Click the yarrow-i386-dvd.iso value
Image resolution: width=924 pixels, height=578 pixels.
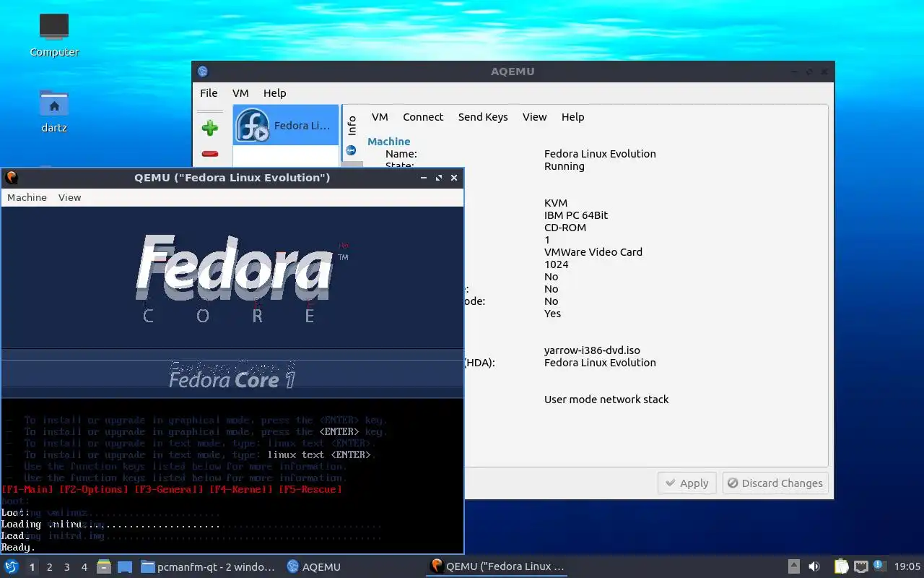592,350
